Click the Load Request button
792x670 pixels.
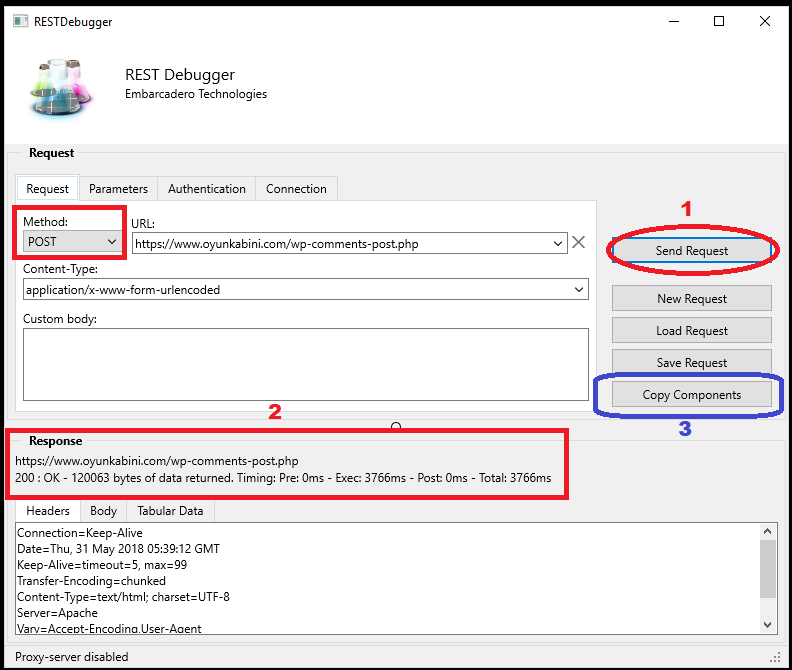[691, 330]
